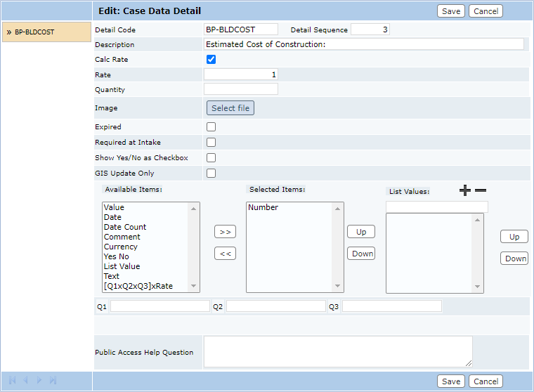534x392 pixels.
Task: Enable GIS Update Only checkbox
Action: coord(211,173)
